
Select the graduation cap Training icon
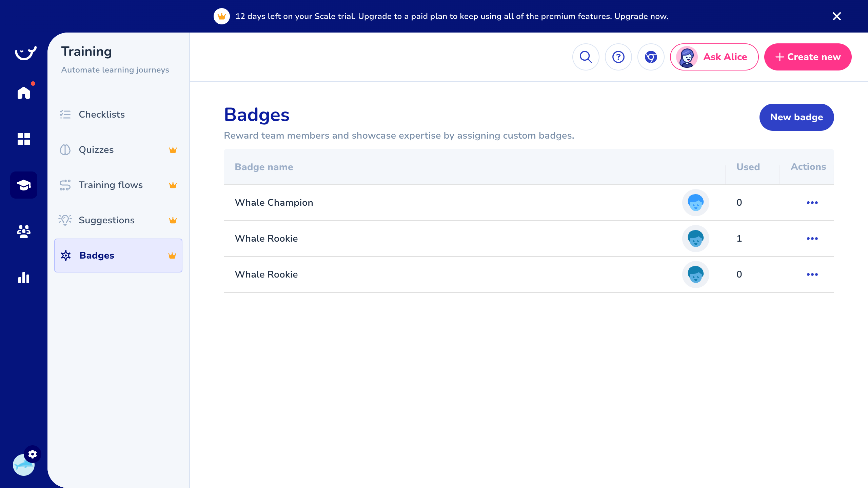(23, 185)
